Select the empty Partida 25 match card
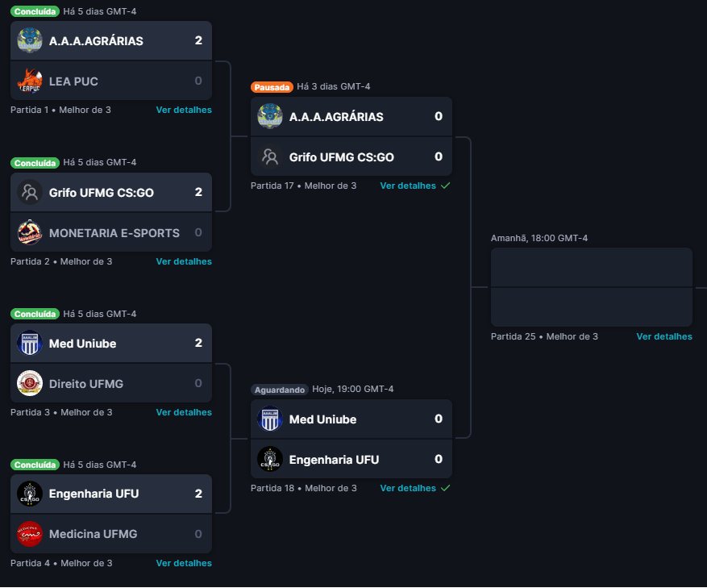 click(x=591, y=287)
